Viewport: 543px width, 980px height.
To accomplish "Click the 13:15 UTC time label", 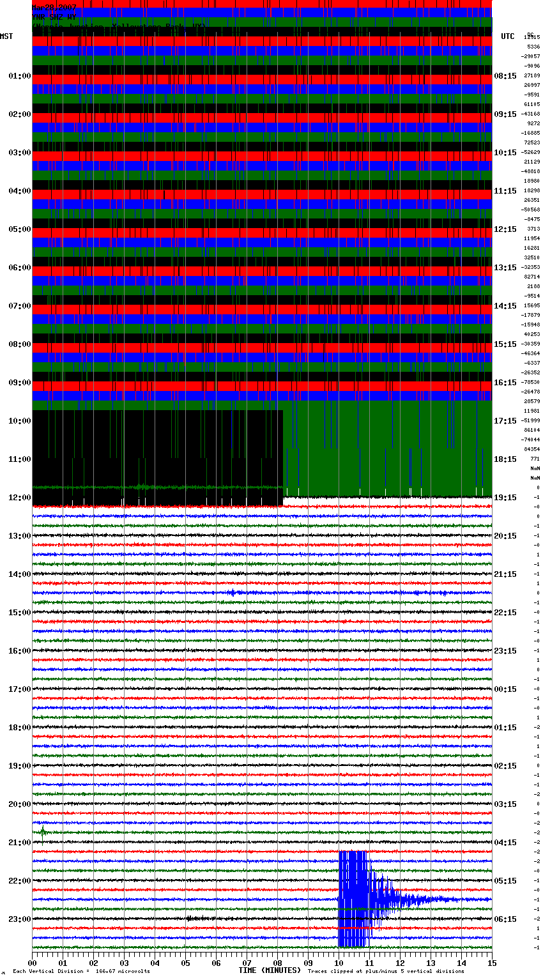I will pos(505,268).
